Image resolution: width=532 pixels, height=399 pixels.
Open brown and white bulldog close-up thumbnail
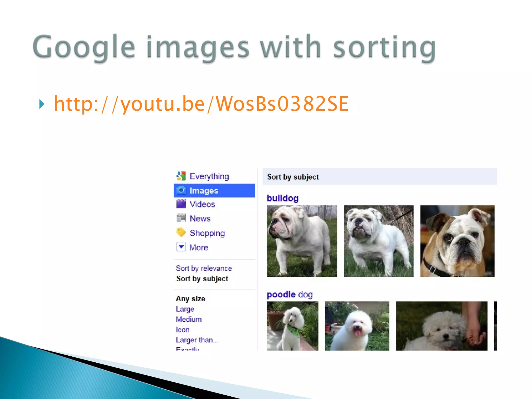point(457,241)
